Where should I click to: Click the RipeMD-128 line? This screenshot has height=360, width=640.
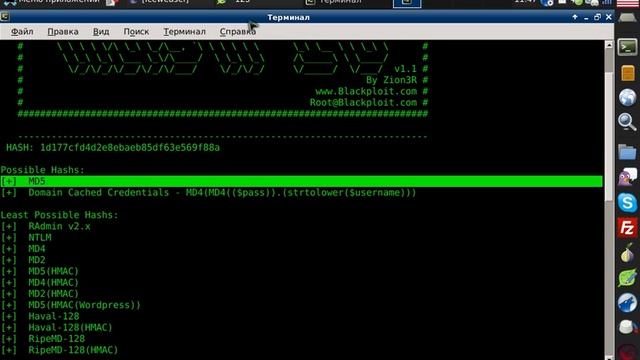[x=42, y=339]
